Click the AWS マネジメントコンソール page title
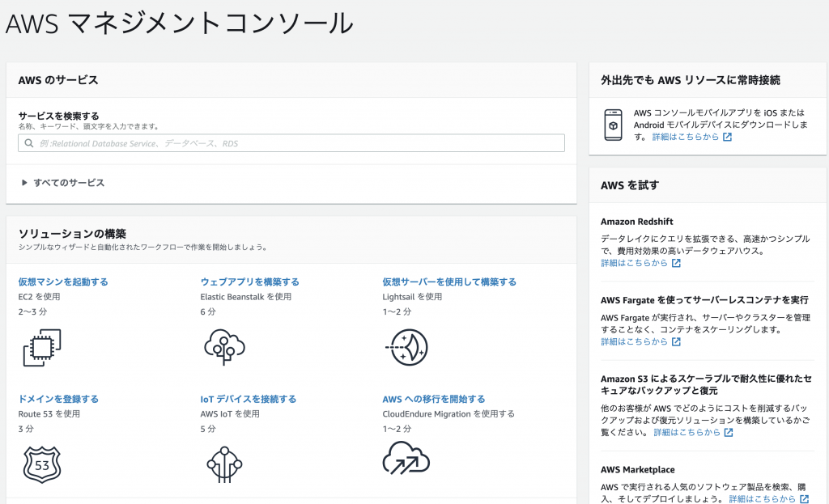The height and width of the screenshot is (504, 829). (179, 23)
